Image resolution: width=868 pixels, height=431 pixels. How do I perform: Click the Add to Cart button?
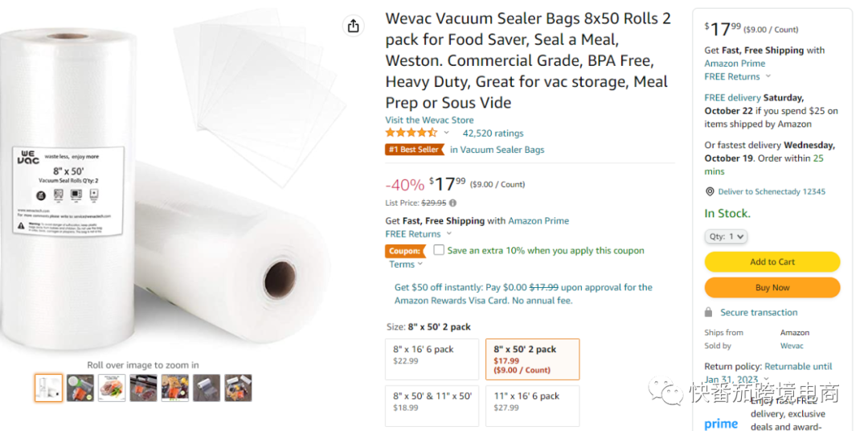772,261
